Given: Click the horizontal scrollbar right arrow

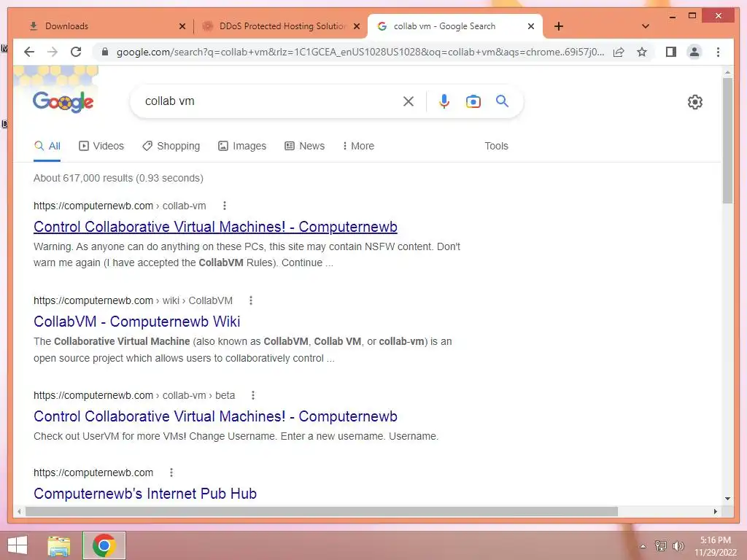Looking at the screenshot, I should pos(715,511).
